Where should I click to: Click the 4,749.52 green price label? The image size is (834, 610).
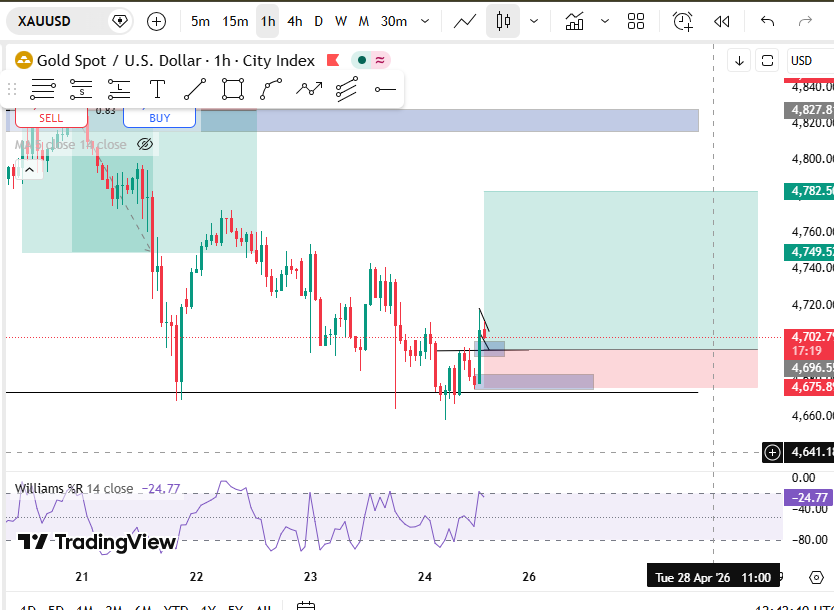click(809, 252)
